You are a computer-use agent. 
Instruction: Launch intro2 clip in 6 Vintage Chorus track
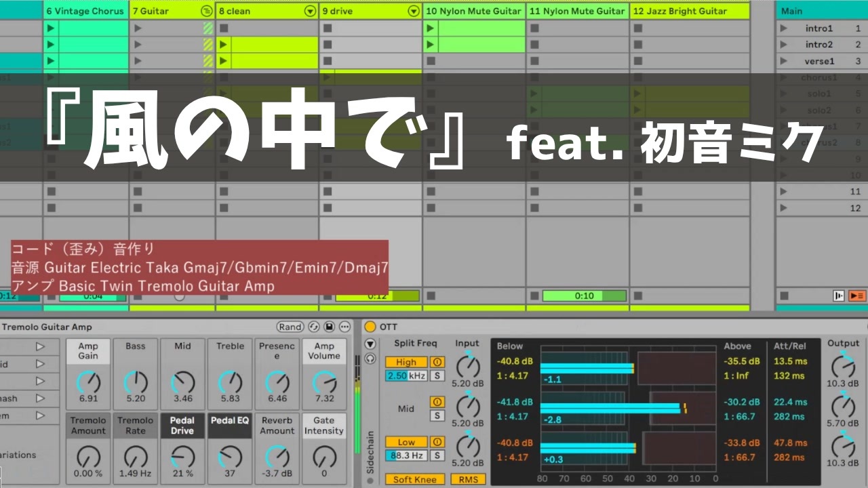coord(51,45)
